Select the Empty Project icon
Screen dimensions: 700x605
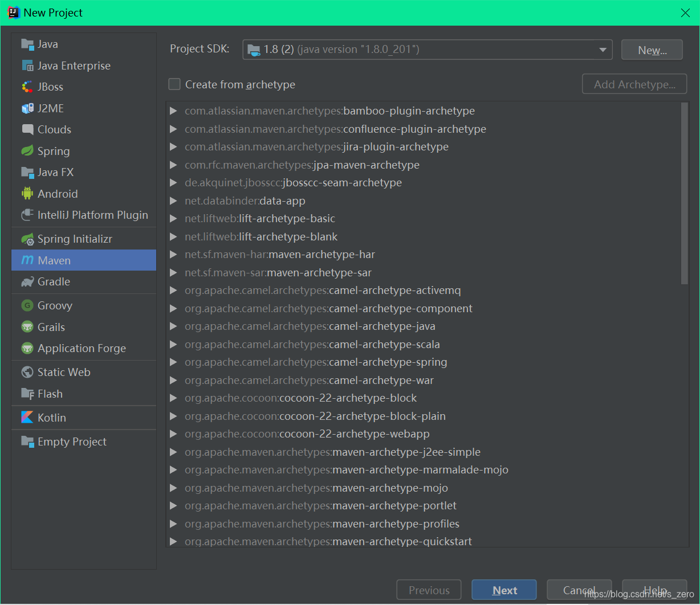coord(27,442)
